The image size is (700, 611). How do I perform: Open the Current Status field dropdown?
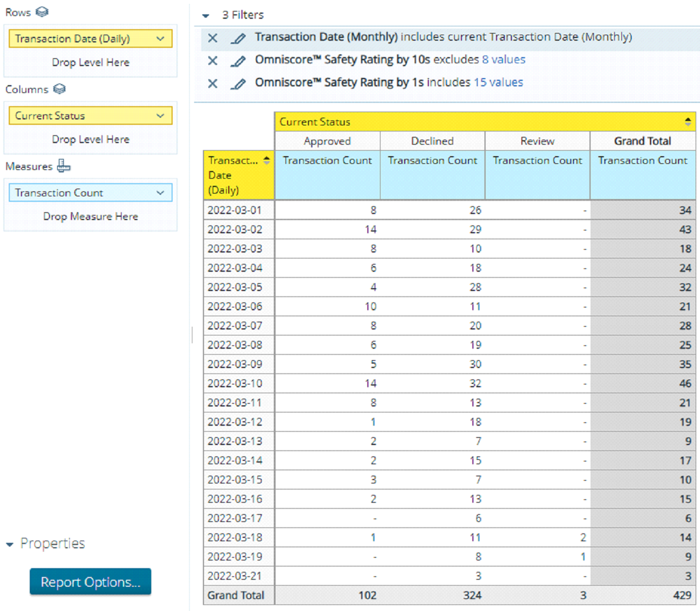[x=160, y=115]
